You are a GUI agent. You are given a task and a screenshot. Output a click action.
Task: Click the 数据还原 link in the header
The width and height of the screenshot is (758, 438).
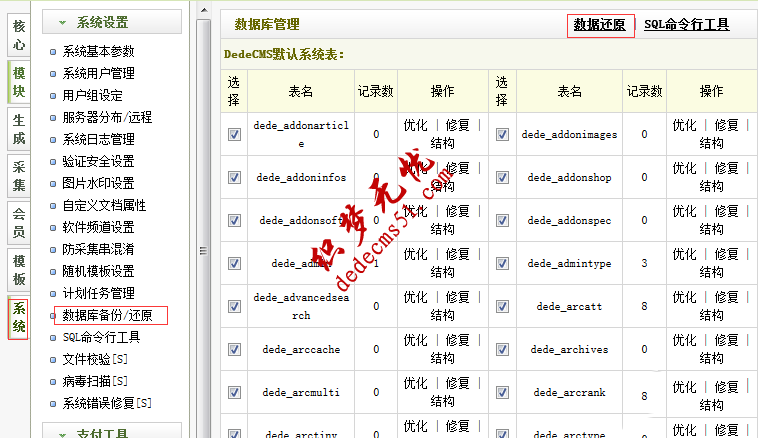(599, 25)
